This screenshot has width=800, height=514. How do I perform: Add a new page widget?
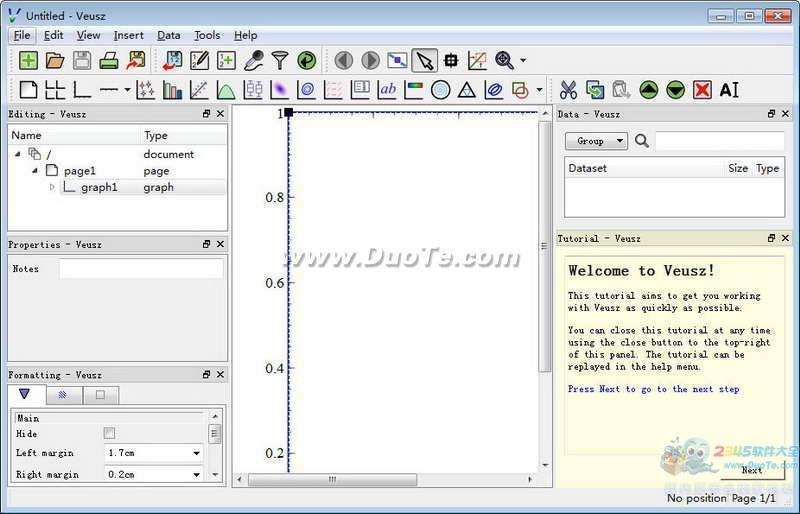(28, 90)
